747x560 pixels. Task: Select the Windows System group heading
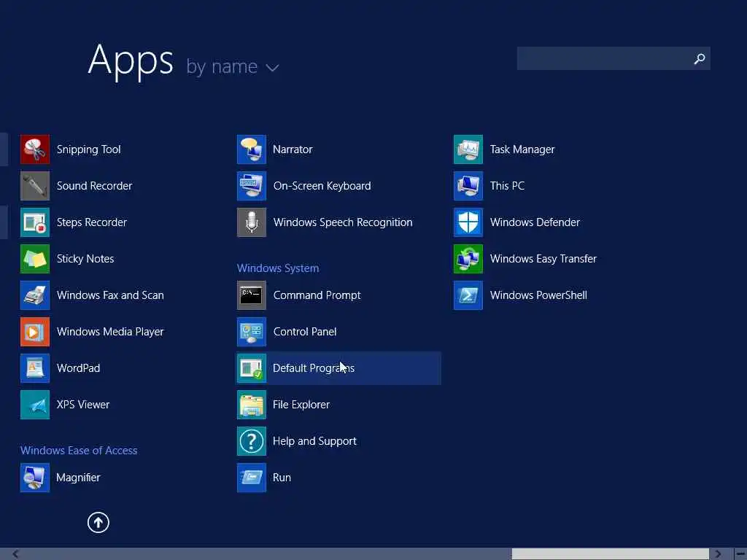[278, 268]
